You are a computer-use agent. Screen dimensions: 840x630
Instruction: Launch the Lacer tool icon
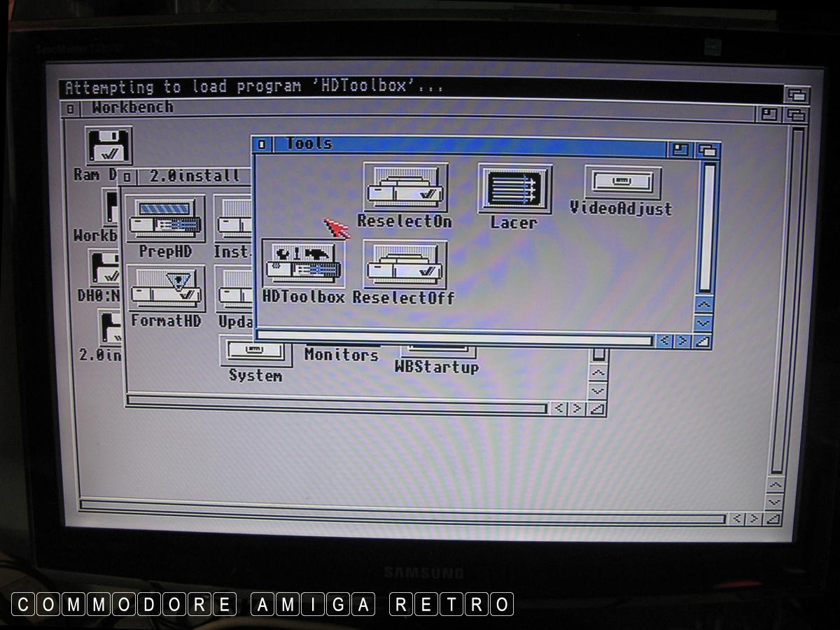pyautogui.click(x=514, y=189)
